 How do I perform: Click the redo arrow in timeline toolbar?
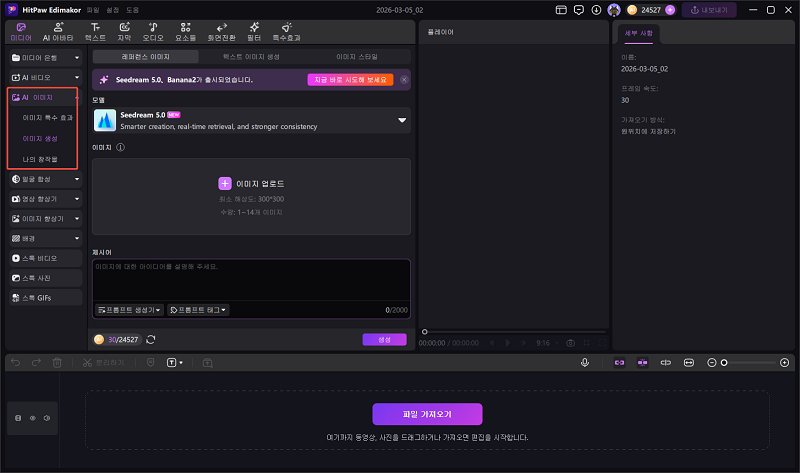tap(36, 362)
